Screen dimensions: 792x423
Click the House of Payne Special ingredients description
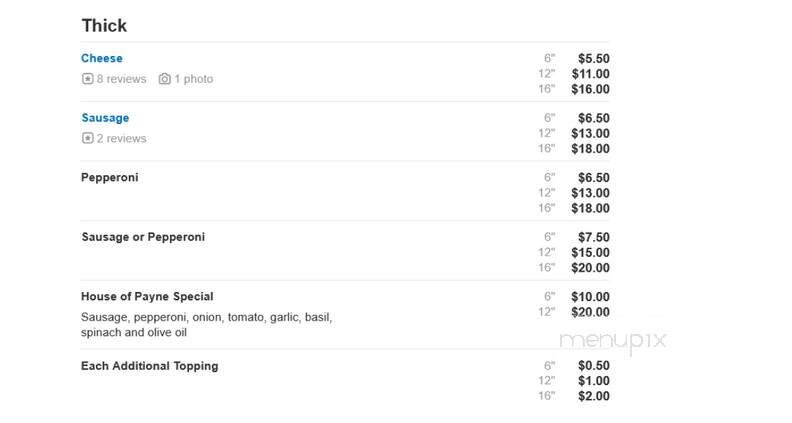206,325
